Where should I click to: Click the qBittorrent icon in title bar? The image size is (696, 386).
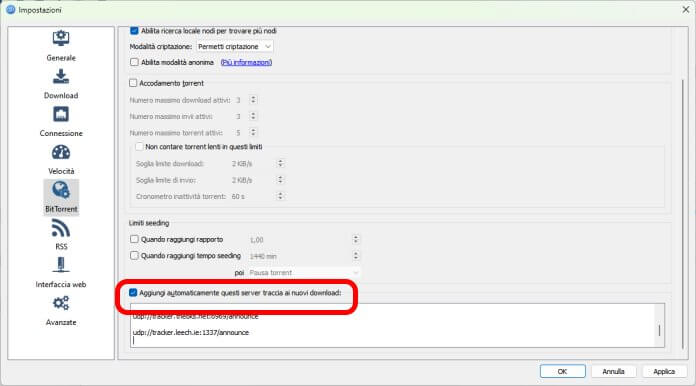click(11, 9)
